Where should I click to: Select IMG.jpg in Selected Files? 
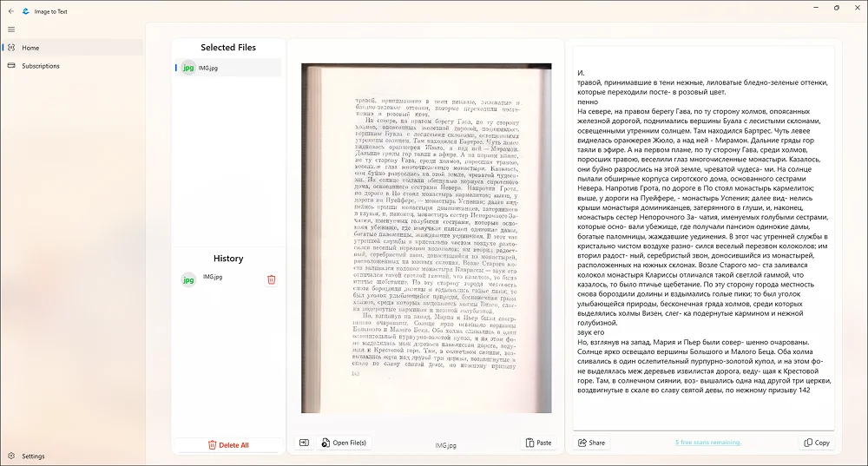pos(228,68)
